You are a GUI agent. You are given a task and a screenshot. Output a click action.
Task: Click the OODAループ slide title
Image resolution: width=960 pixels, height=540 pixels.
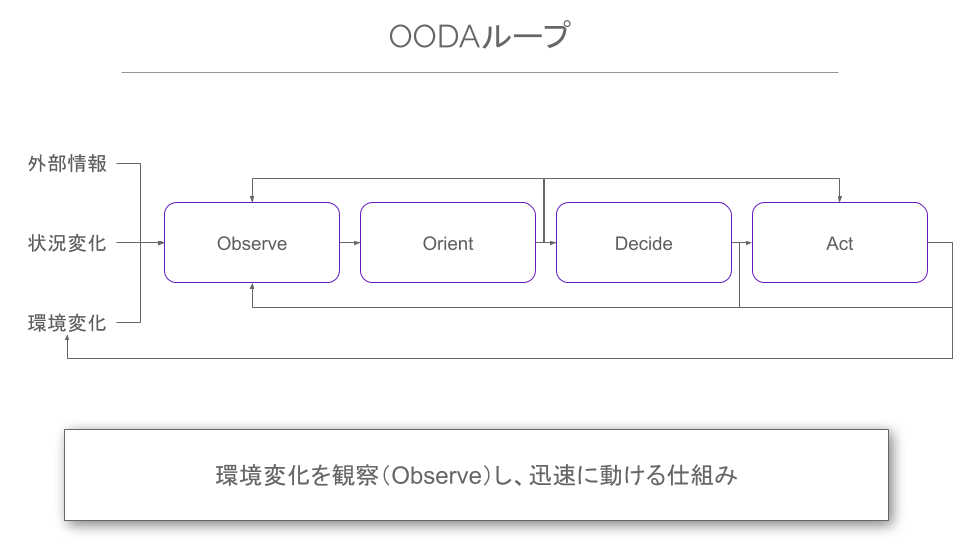(x=479, y=36)
